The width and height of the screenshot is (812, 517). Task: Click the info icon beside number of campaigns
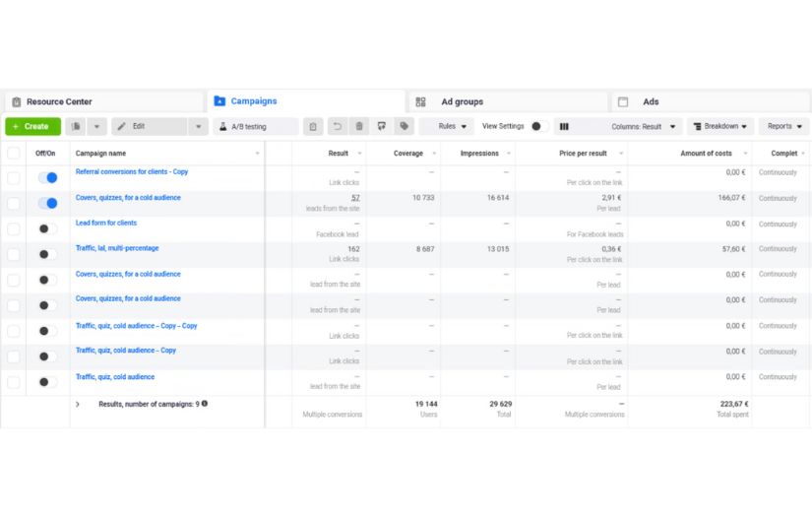(205, 404)
